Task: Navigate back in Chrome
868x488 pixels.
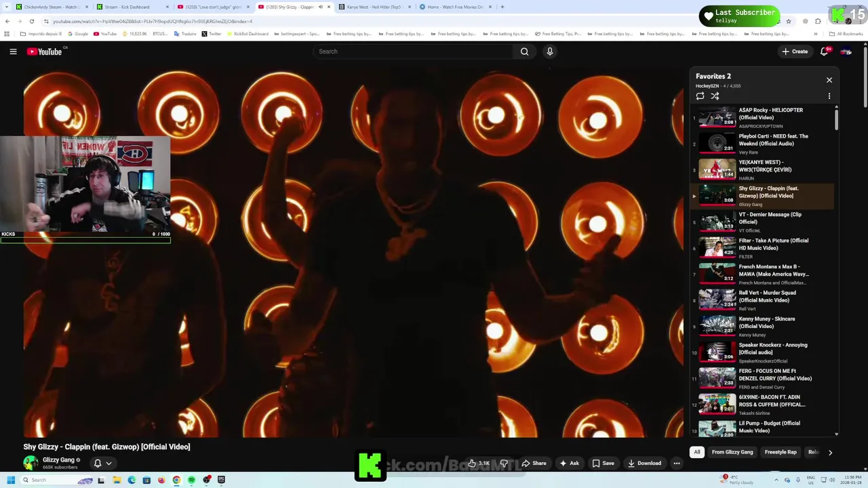Action: 7,21
